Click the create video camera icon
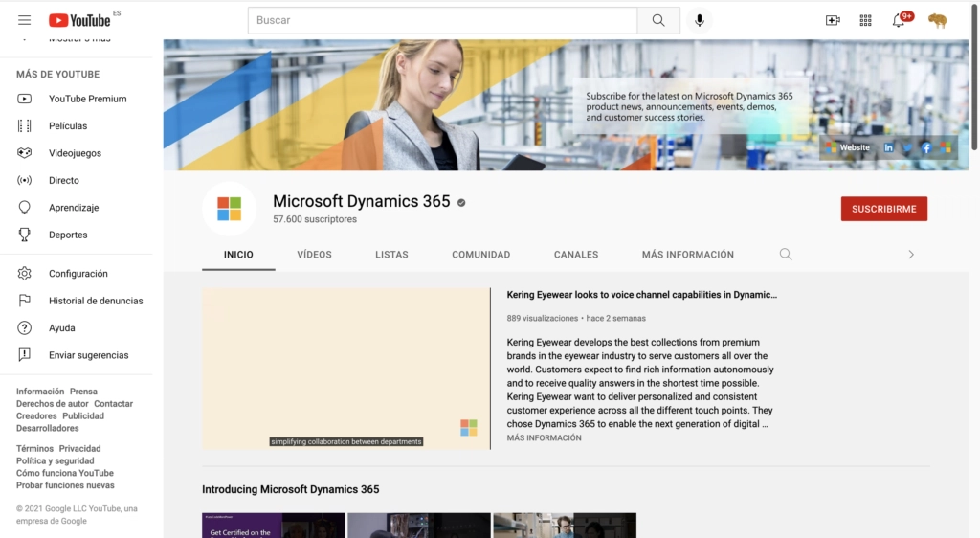Screen dimensions: 980x538 (x=833, y=20)
